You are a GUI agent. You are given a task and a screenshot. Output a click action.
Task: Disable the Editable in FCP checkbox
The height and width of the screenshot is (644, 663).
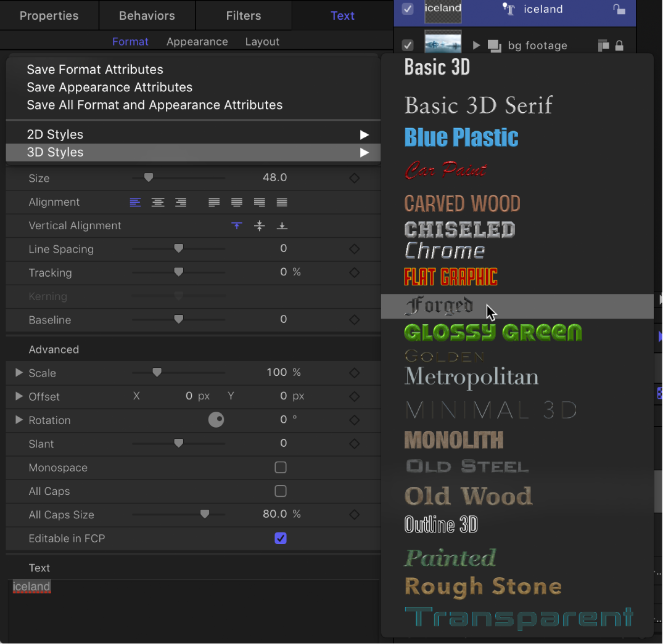[281, 538]
